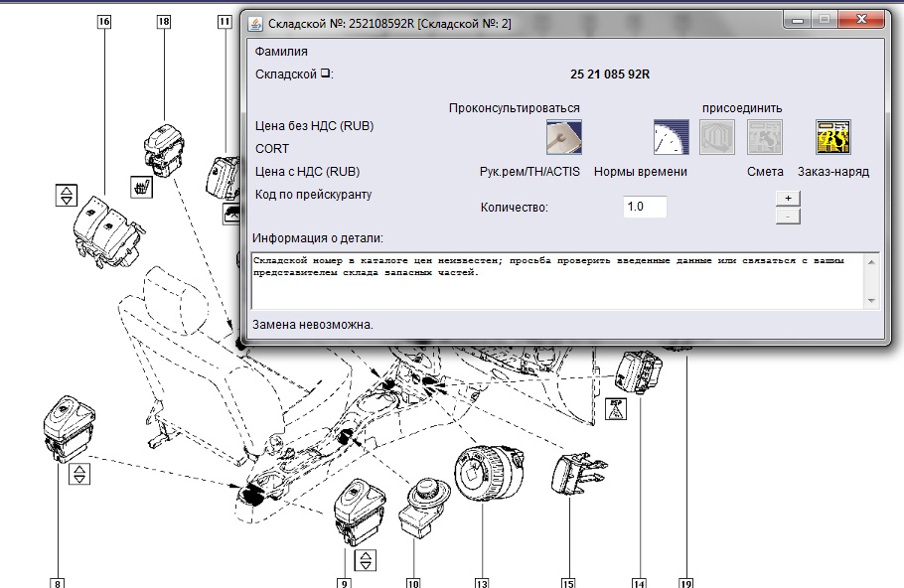
Task: Click the rotary knob part 13 drawing
Action: point(483,472)
